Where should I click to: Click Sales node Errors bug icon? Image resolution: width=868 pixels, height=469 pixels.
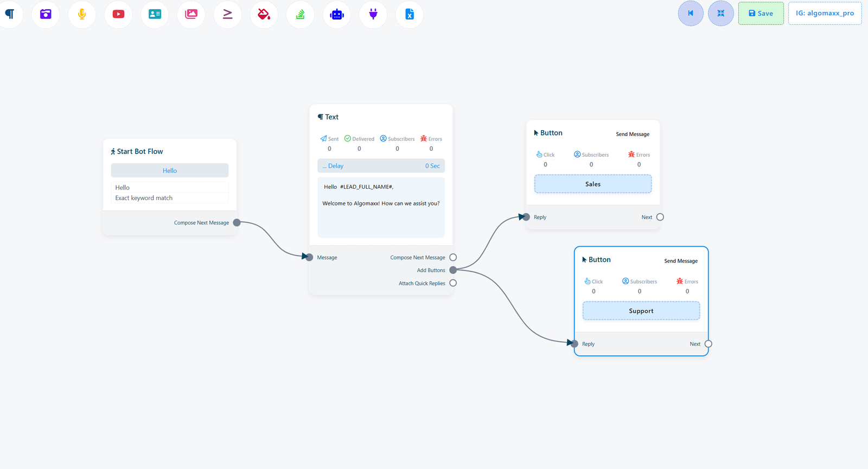631,154
